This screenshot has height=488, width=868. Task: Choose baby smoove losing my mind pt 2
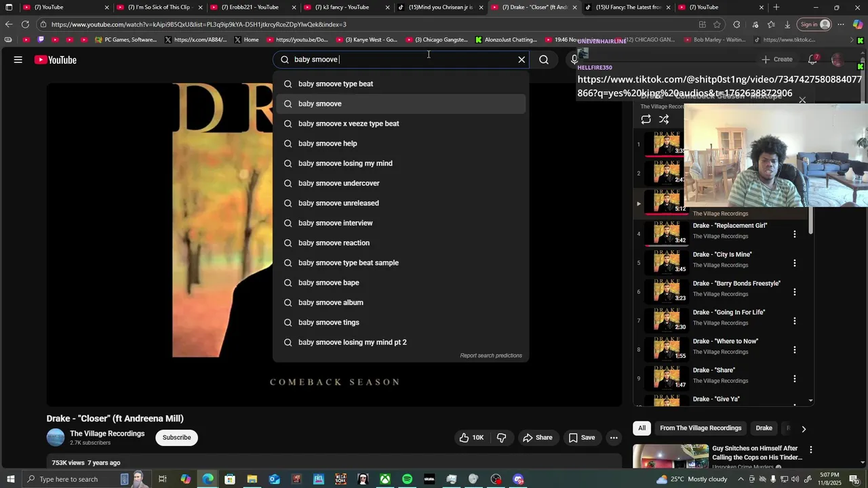pos(401,342)
